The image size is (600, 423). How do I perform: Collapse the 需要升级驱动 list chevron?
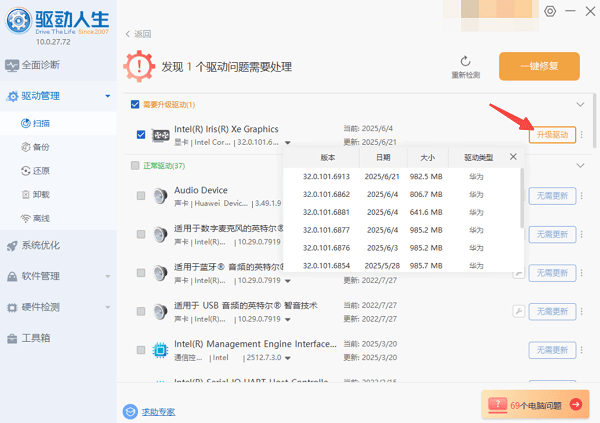click(x=580, y=104)
